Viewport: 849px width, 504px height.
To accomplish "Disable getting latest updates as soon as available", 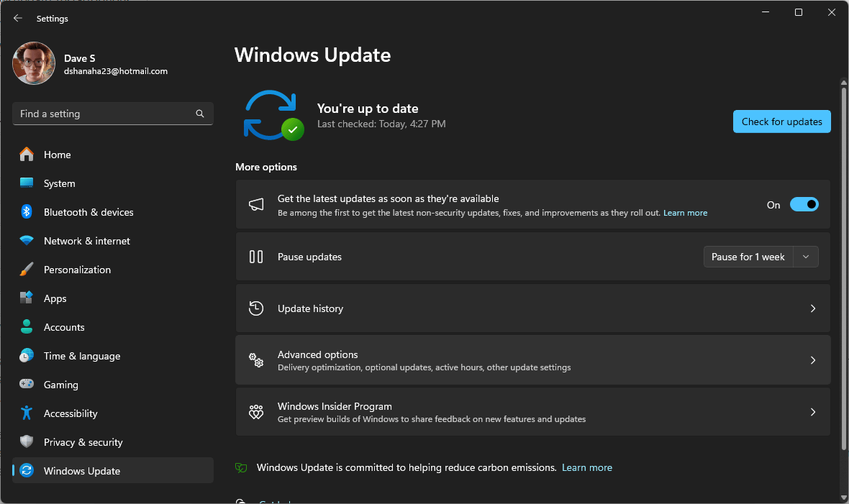I will [804, 204].
